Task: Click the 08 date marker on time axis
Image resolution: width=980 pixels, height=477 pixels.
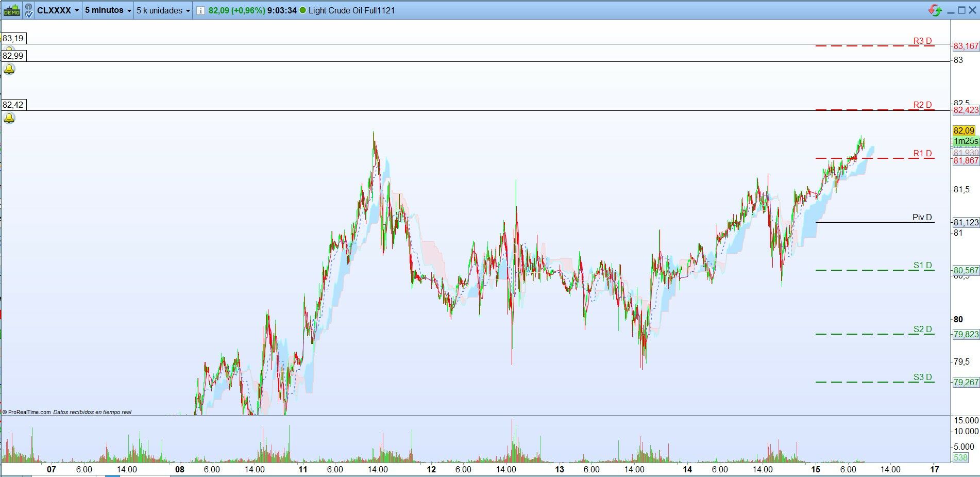Action: [x=179, y=469]
